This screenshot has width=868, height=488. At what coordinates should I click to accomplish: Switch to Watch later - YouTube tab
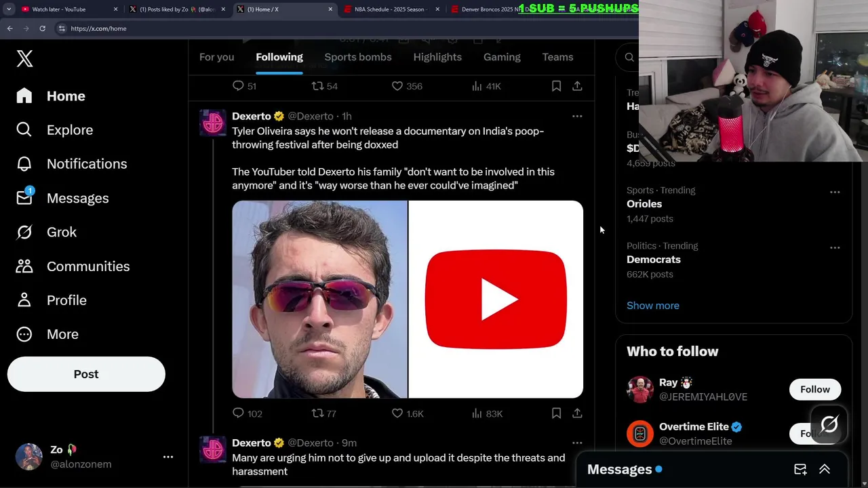68,9
